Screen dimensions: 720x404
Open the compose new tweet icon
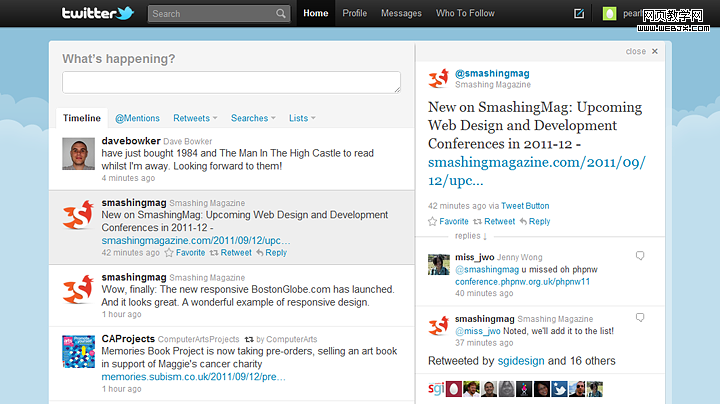click(579, 14)
